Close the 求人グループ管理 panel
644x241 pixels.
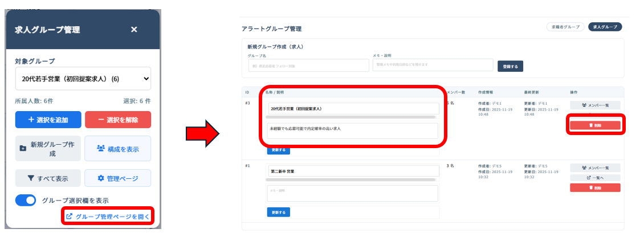coord(134,30)
